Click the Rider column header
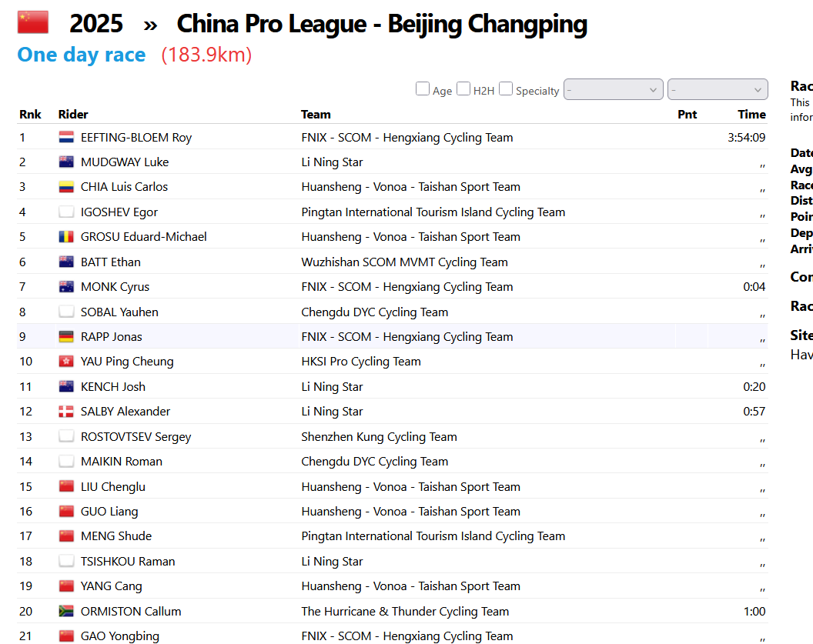The width and height of the screenshot is (813, 644). coord(73,115)
